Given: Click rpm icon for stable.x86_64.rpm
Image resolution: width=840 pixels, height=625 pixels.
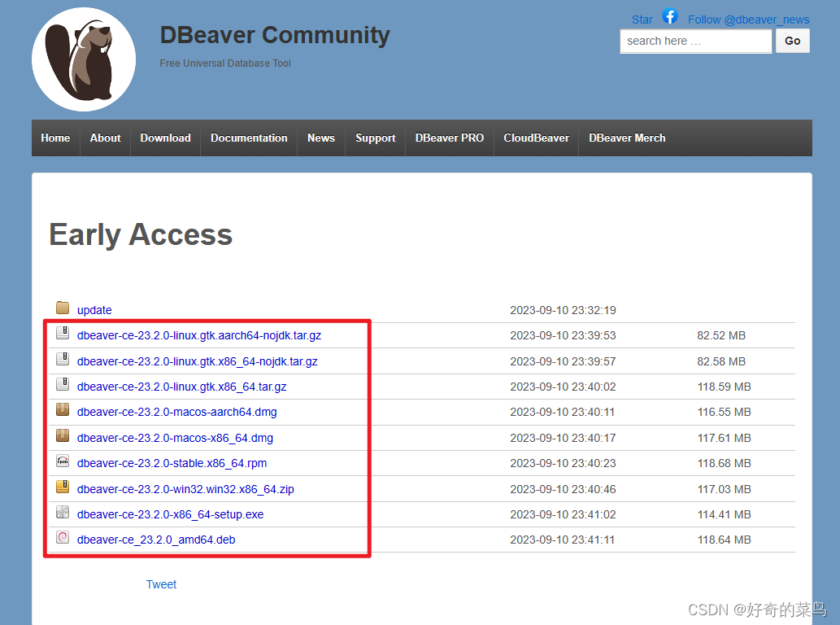Looking at the screenshot, I should (63, 461).
